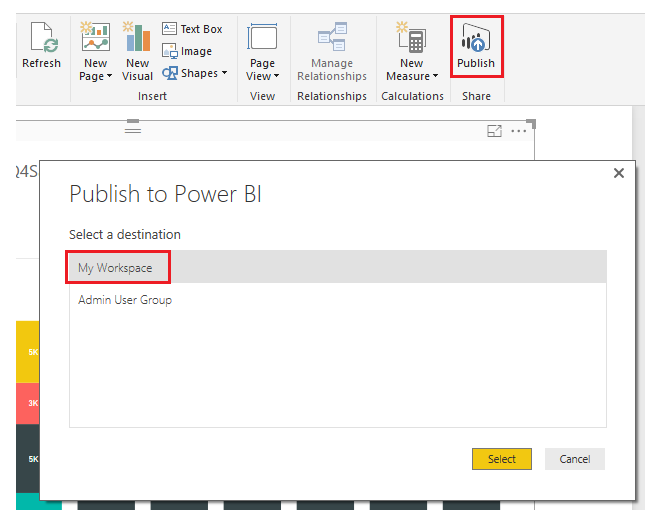Close the Publish to Power BI dialog
The height and width of the screenshot is (513, 653).
[x=619, y=173]
